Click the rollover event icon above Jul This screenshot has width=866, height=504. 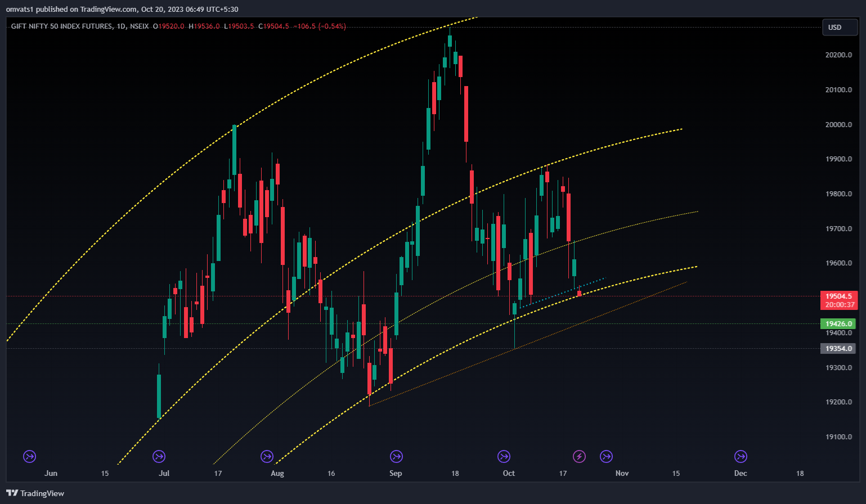pyautogui.click(x=159, y=456)
